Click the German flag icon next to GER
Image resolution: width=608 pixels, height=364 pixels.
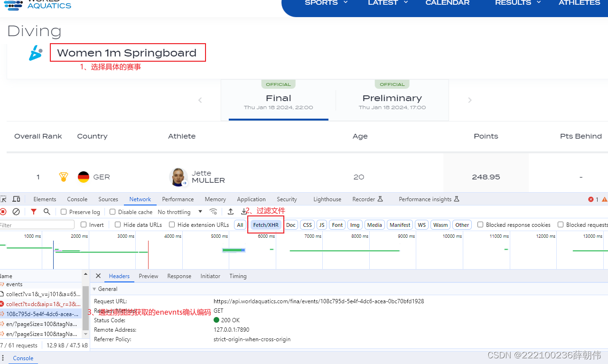point(84,177)
